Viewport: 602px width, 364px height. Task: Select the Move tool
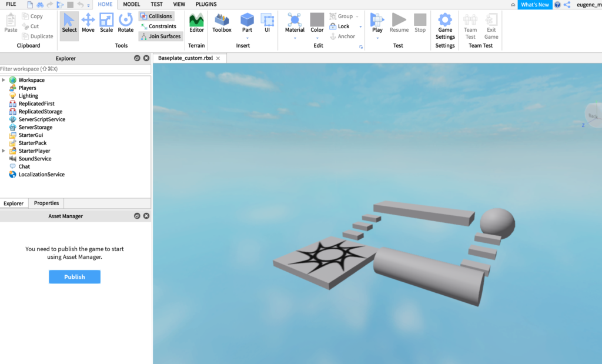[x=88, y=23]
